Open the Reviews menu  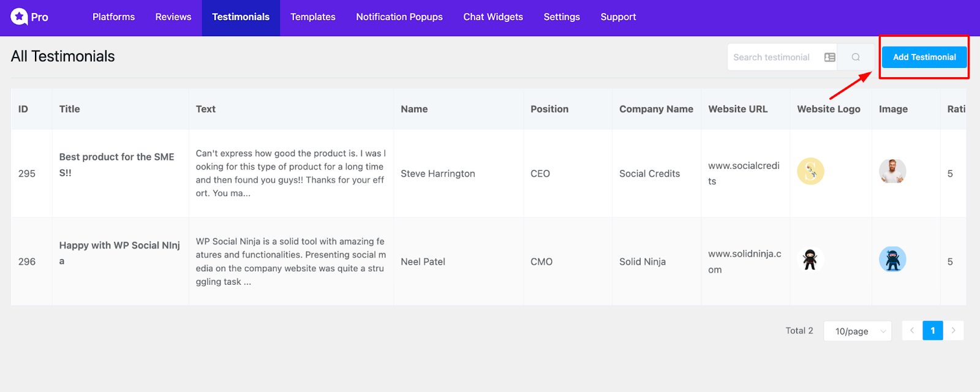click(173, 17)
